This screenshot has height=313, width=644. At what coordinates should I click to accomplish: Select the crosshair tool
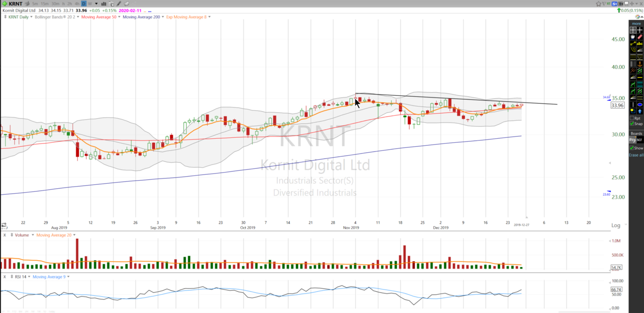pyautogui.click(x=640, y=30)
